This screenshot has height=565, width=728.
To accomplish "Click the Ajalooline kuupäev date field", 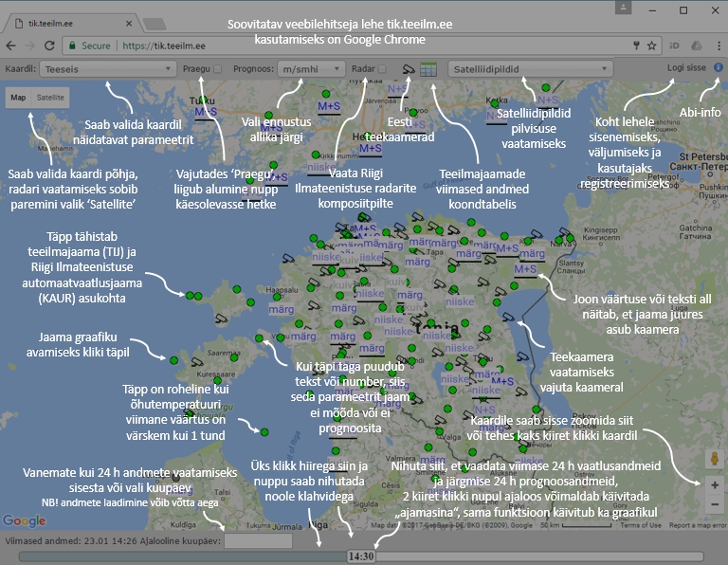I will pos(258,540).
